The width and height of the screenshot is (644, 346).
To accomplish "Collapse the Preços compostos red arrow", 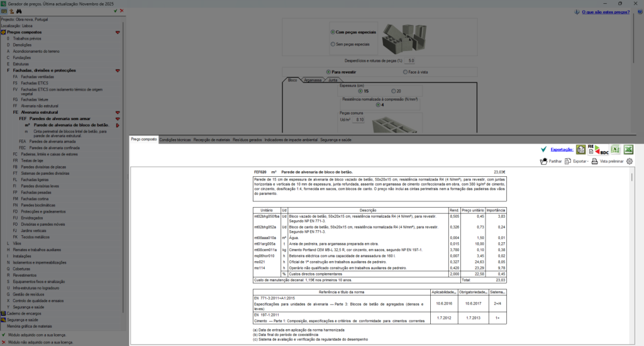I will pyautogui.click(x=118, y=33).
